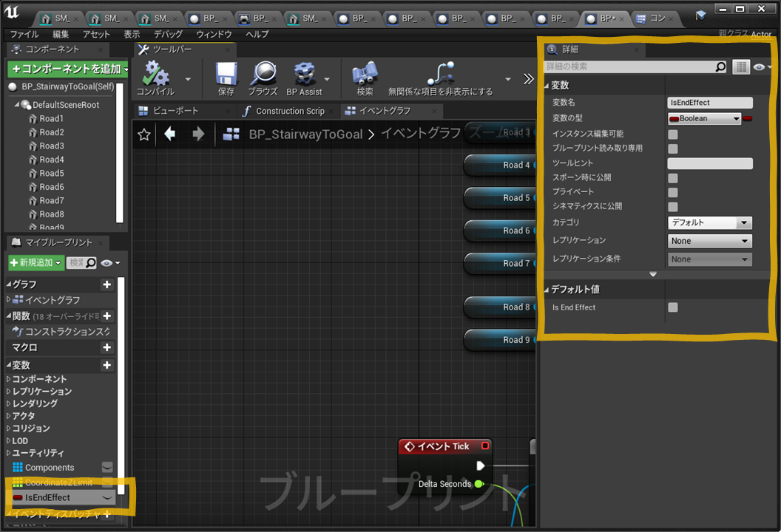Image resolution: width=781 pixels, height=532 pixels.
Task: Click the コンポーネントを追加 button
Action: [67, 69]
